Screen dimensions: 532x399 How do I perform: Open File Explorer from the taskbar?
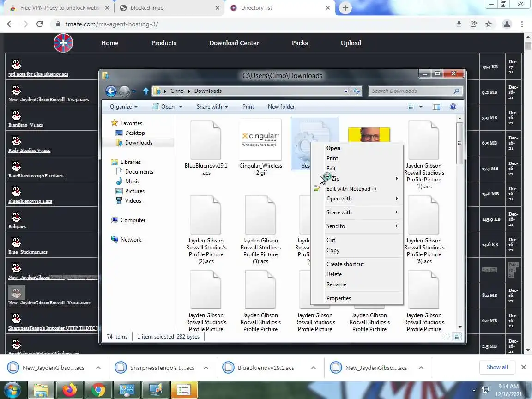click(x=41, y=390)
